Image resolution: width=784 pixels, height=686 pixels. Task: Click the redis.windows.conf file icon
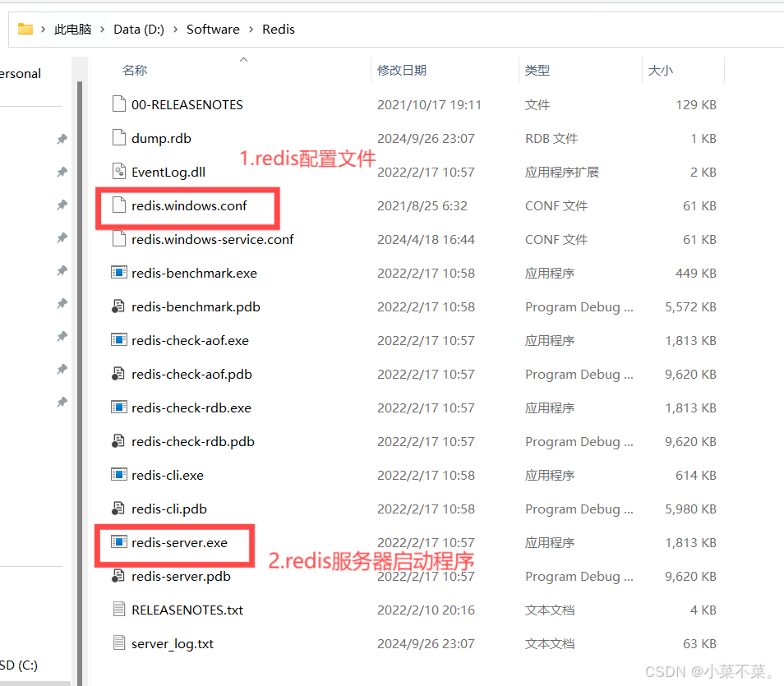pos(119,205)
